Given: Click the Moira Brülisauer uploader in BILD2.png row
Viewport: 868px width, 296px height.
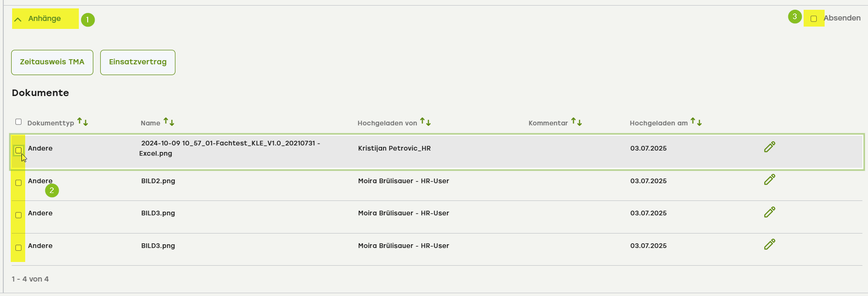Looking at the screenshot, I should pyautogui.click(x=403, y=181).
